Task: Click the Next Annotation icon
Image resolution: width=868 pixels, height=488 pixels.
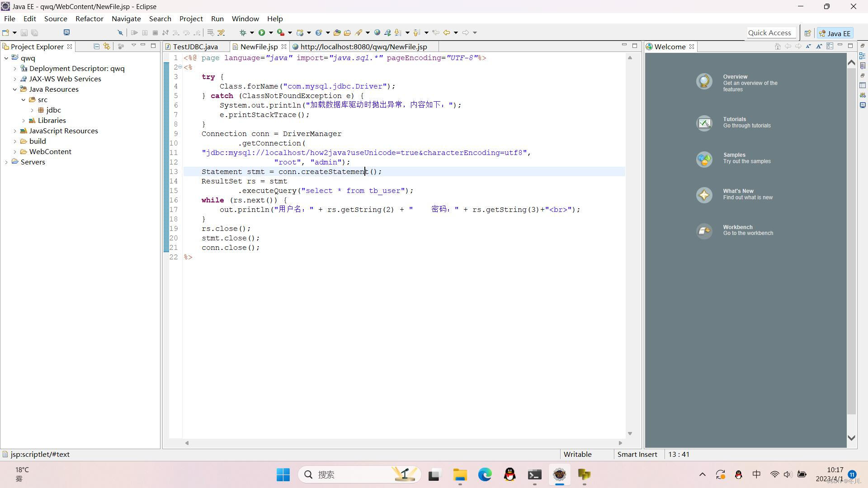Action: coord(398,33)
